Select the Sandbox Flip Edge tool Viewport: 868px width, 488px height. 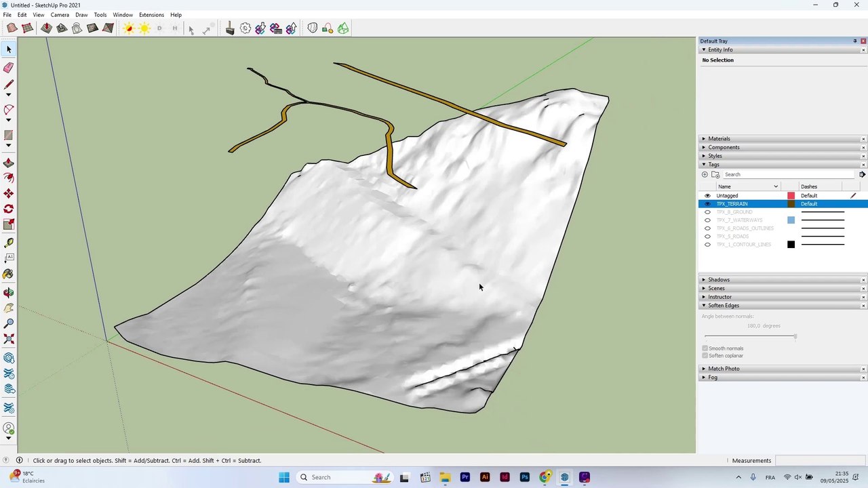[108, 28]
